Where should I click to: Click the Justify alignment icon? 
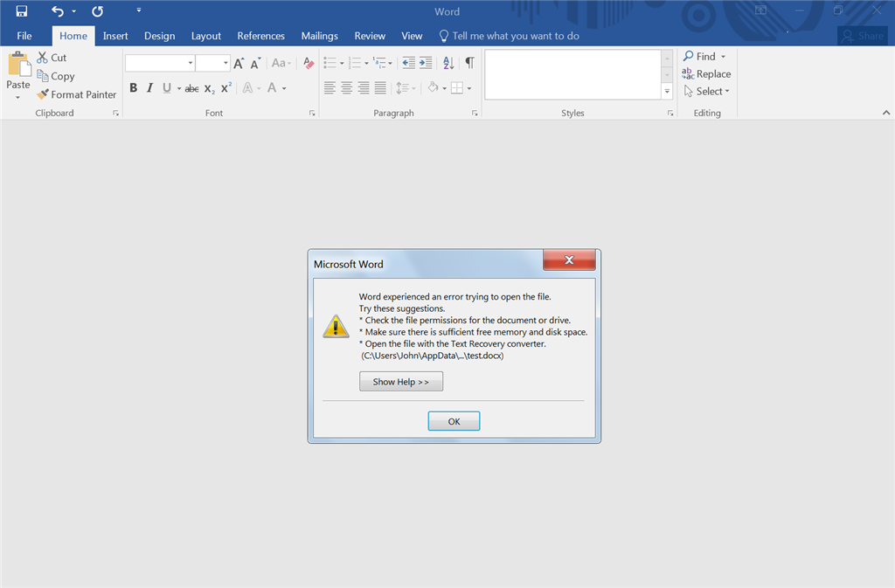[x=380, y=88]
